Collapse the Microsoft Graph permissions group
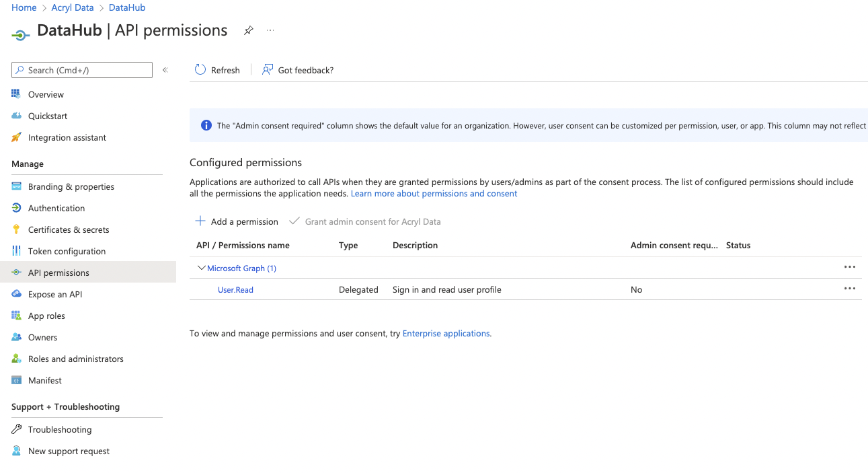The width and height of the screenshot is (868, 473). 201,268
